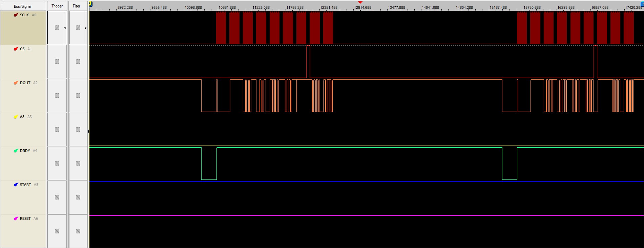The height and width of the screenshot is (248, 644).
Task: Click the magenta RESET signal color icon
Action: 16,218
